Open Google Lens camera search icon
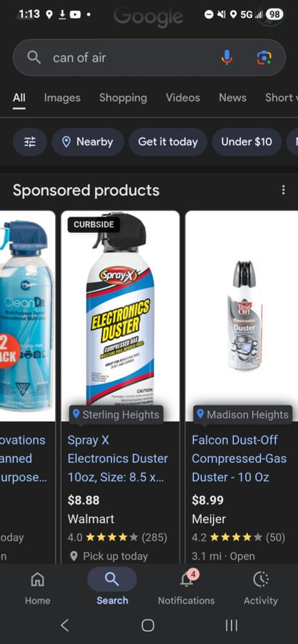298x644 pixels. click(264, 57)
